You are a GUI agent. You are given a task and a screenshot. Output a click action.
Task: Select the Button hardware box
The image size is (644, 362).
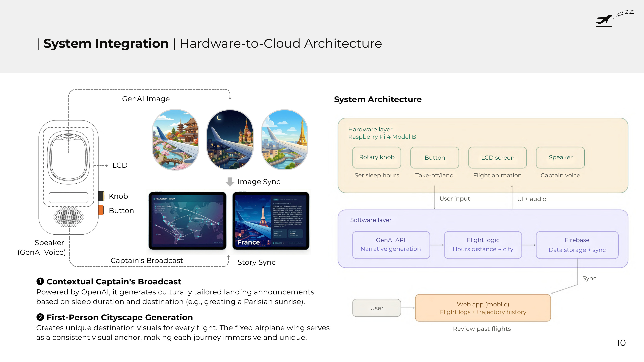coord(435,157)
